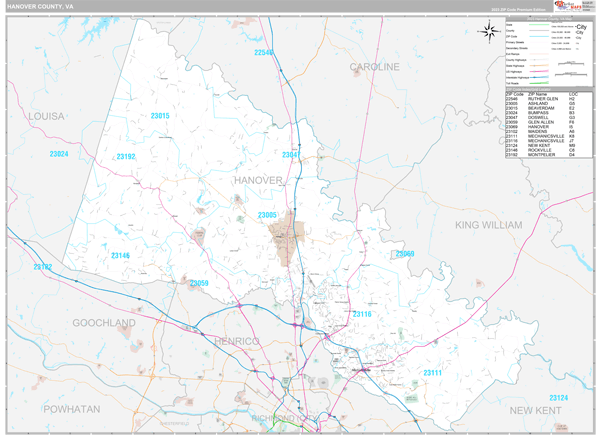This screenshot has height=435, width=600.
Task: Select ZIP code 23111 label
Action: [x=433, y=372]
